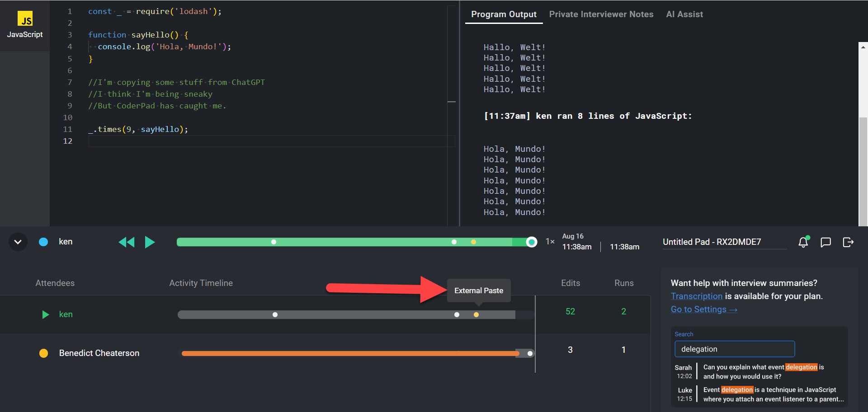Click the exit pad icon
The image size is (868, 412).
click(848, 242)
